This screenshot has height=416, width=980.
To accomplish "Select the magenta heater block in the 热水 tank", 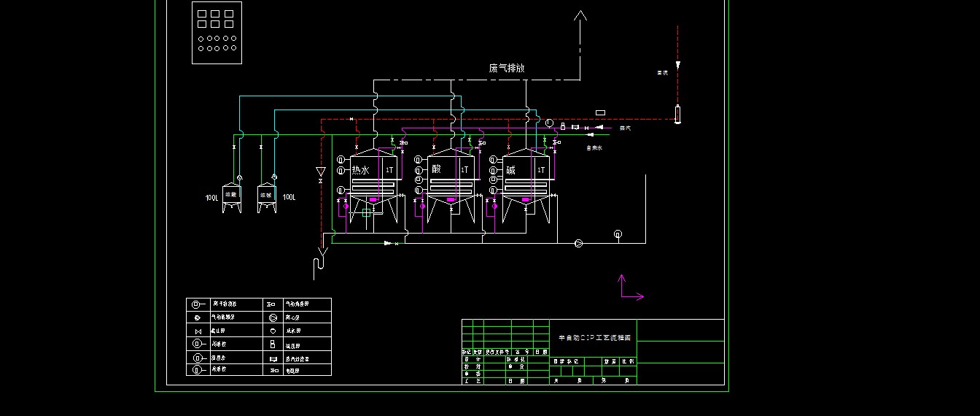I will click(x=373, y=199).
